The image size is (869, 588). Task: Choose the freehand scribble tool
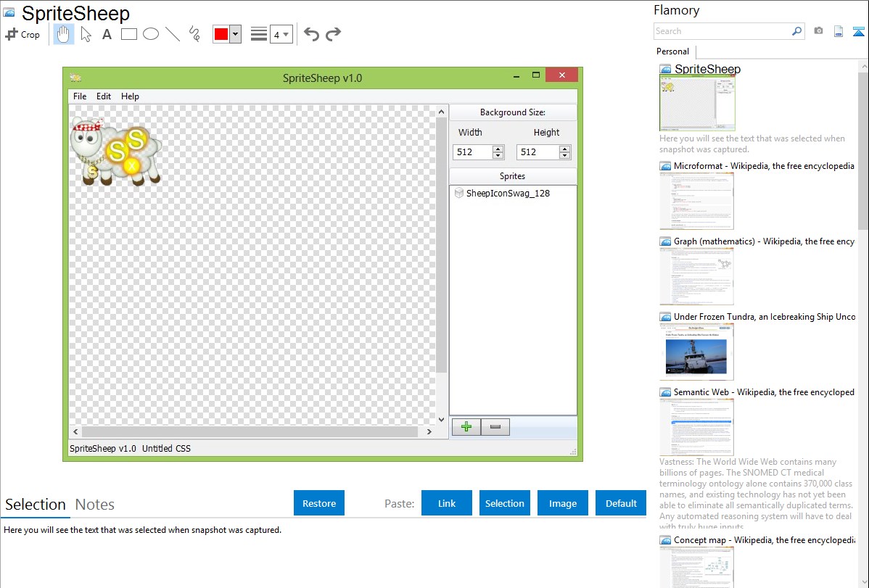pos(194,34)
